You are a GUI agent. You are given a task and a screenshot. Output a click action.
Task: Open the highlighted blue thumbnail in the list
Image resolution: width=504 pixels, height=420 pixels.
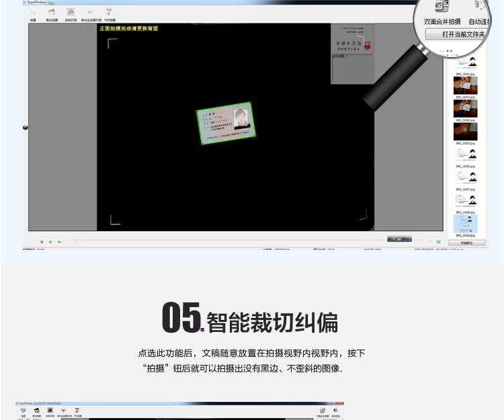pos(466,224)
